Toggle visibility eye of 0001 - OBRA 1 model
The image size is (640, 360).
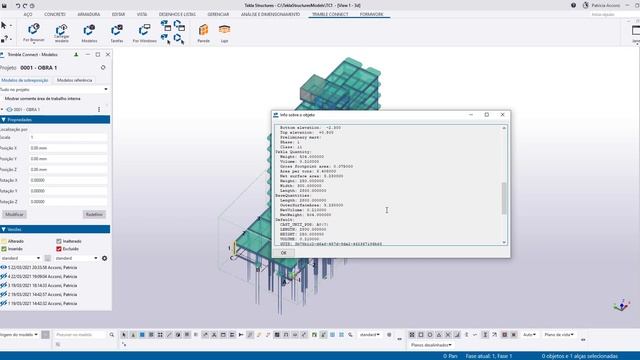point(9,109)
